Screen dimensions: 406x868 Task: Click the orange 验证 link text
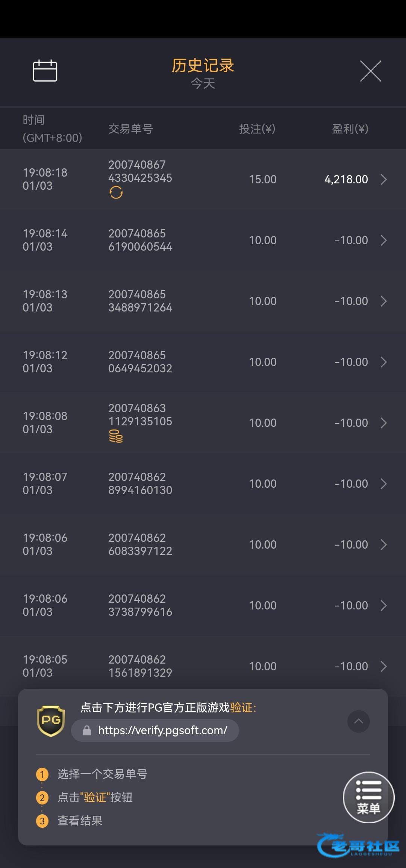tap(241, 708)
